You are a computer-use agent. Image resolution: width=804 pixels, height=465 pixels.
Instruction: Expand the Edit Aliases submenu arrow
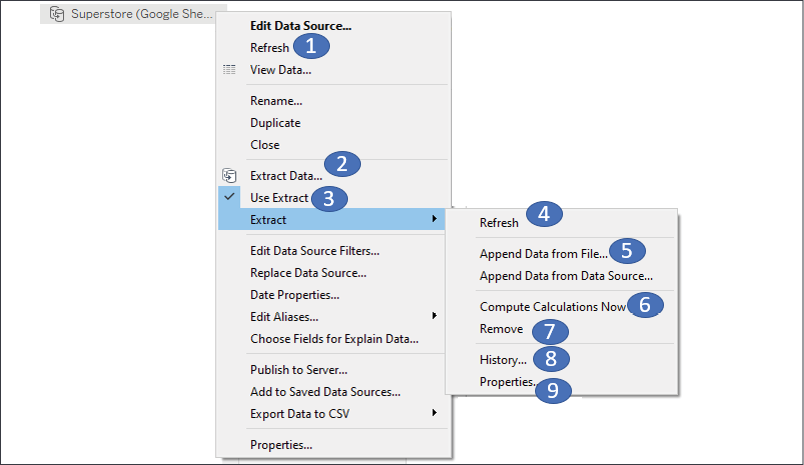(433, 316)
